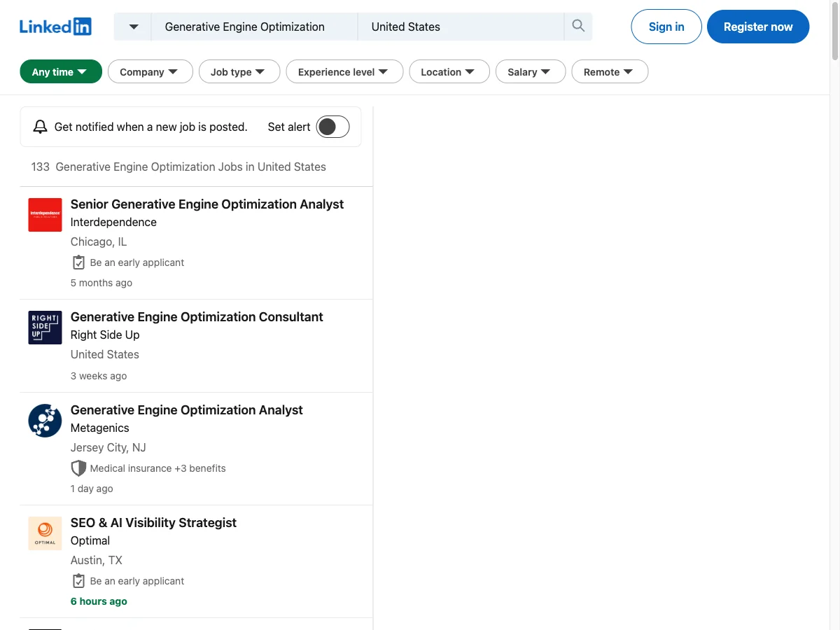
Task: Click the Right Side Up company logo
Action: tap(45, 328)
